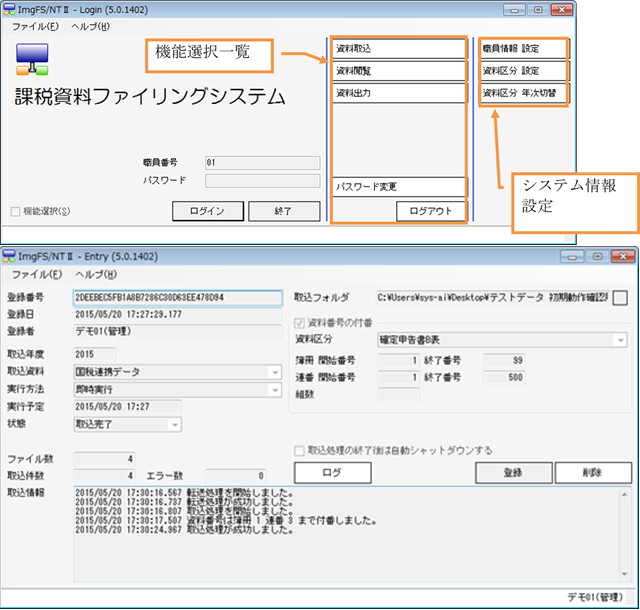Viewport: 640px width, 610px height.
Task: Click the ImgFS app icon in Login title bar
Action: pos(9,9)
